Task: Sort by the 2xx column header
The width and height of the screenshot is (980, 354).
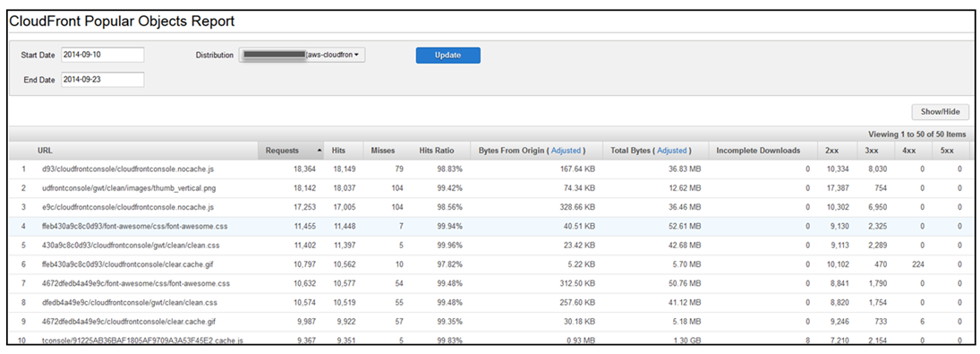Action: tap(831, 151)
